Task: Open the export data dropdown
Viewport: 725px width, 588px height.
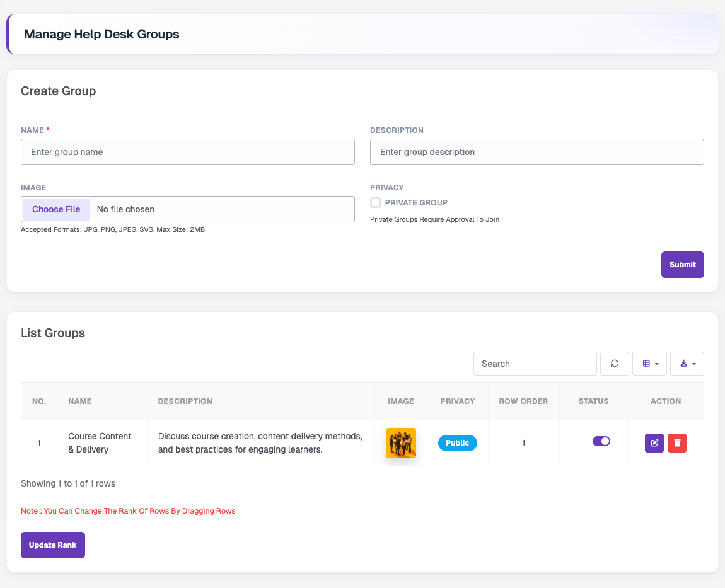Action: pyautogui.click(x=687, y=364)
